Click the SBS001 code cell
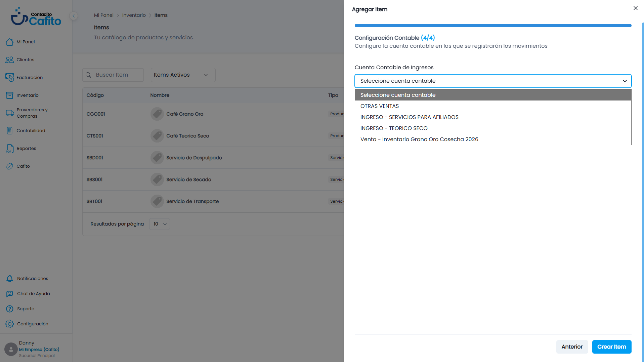The height and width of the screenshot is (362, 644). point(94,179)
